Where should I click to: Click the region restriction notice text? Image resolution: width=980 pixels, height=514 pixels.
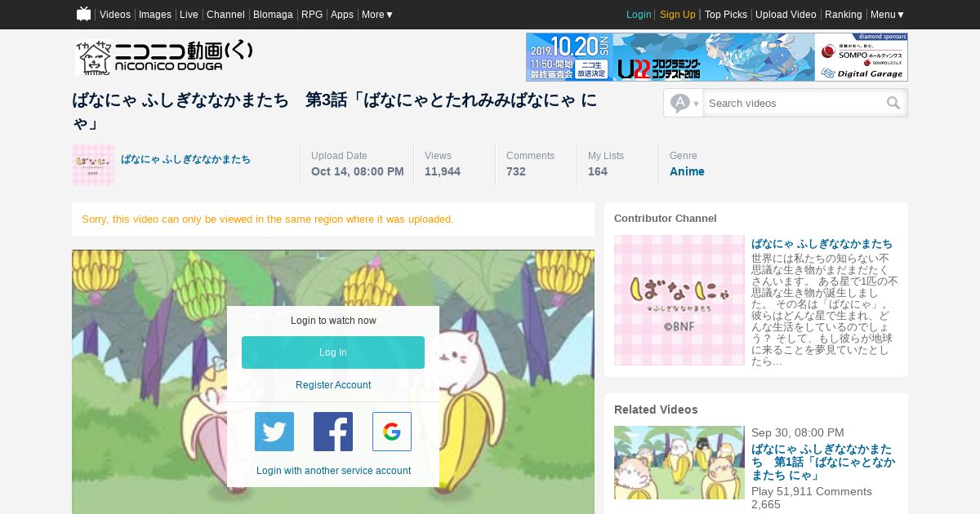pos(267,219)
